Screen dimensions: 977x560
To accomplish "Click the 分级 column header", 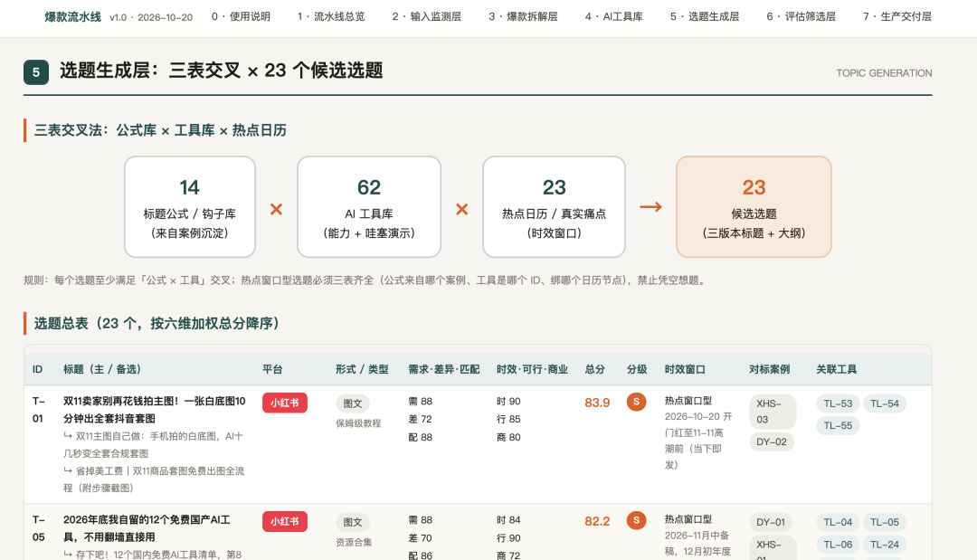I will tap(637, 369).
